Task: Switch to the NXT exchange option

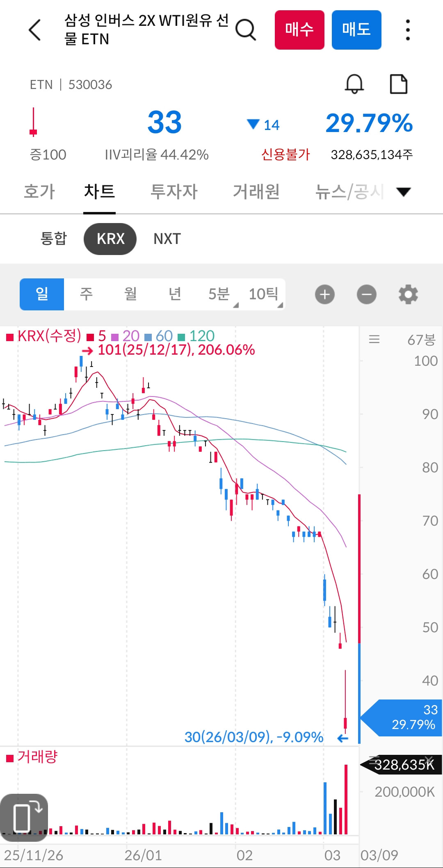Action: click(x=167, y=239)
